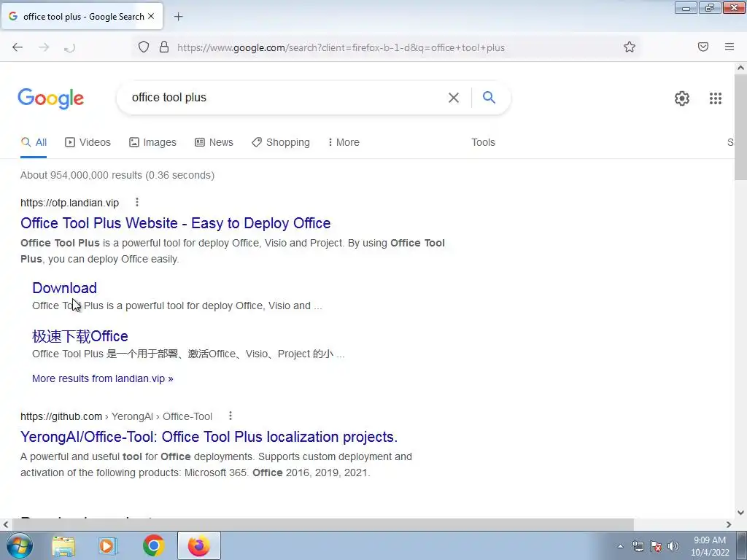Click More results from landian.vip
The width and height of the screenshot is (747, 560).
tap(102, 378)
